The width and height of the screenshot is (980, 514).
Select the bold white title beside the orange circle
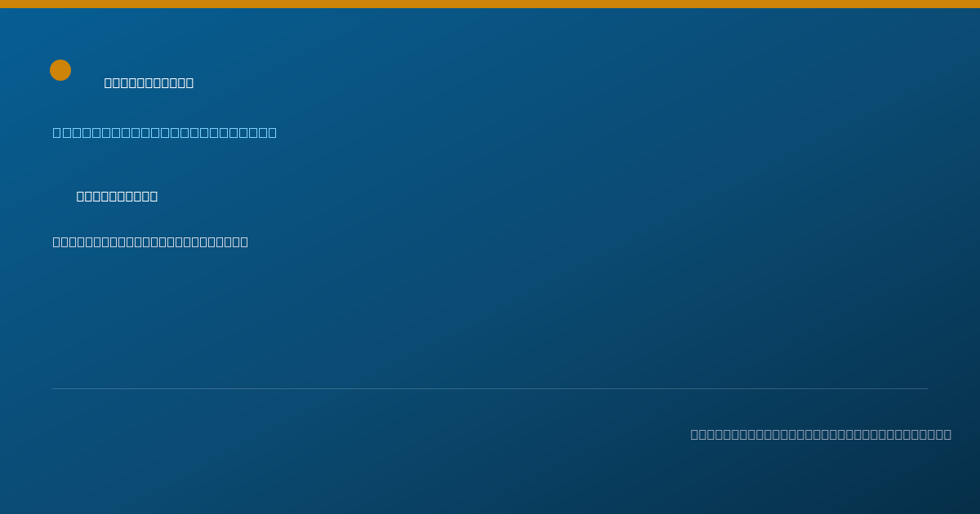coord(149,82)
